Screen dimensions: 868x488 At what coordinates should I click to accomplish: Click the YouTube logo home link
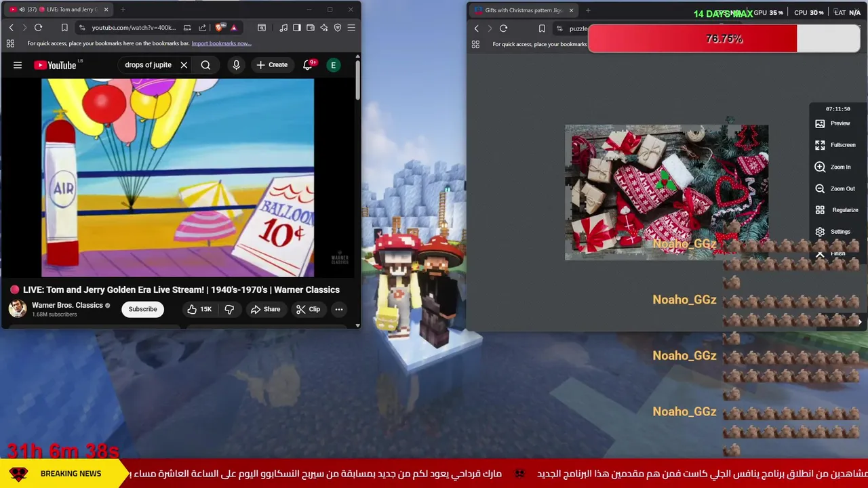(x=55, y=65)
